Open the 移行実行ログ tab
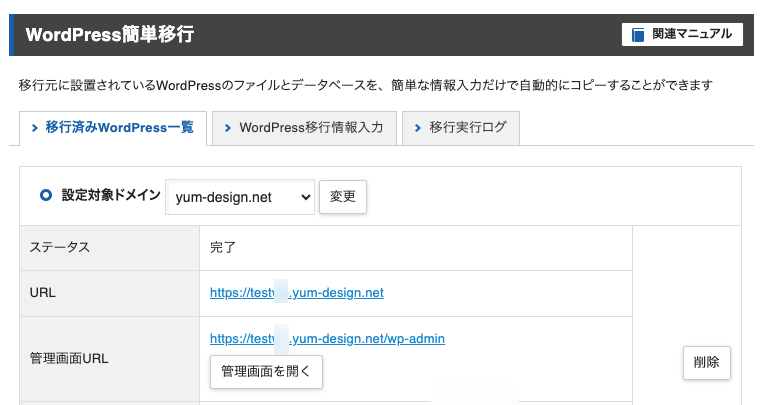Viewport: 763px width, 405px height. click(x=461, y=128)
